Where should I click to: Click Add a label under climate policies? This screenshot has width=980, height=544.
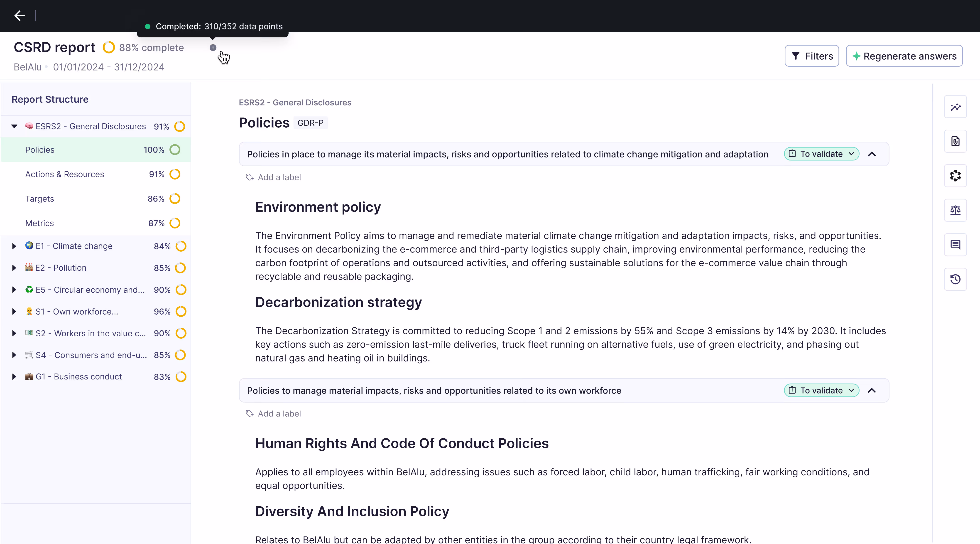(x=279, y=177)
